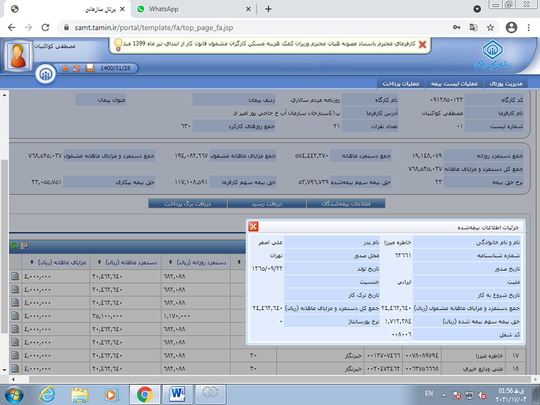Open the مدیریت پورتال menu
The image size is (540, 405).
pos(506,83)
